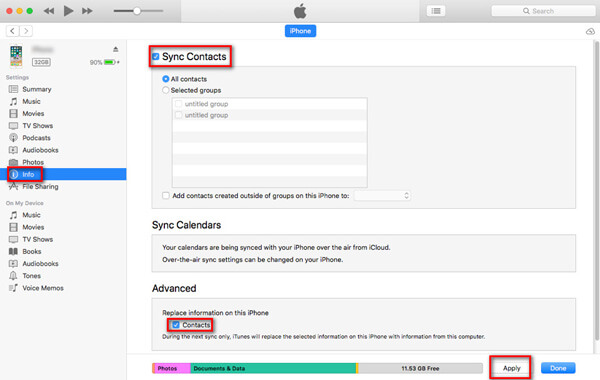Click Documents & Data storage segment
Image resolution: width=600 pixels, height=380 pixels.
pyautogui.click(x=273, y=369)
